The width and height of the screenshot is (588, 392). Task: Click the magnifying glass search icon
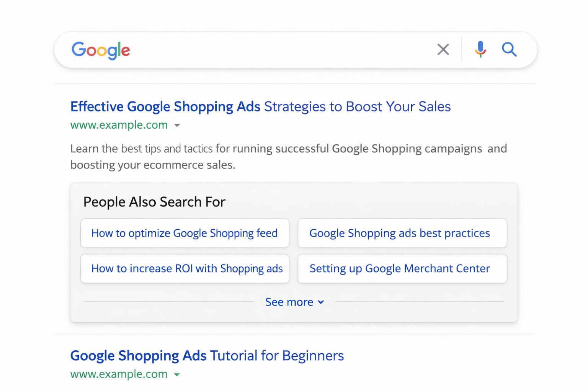509,49
